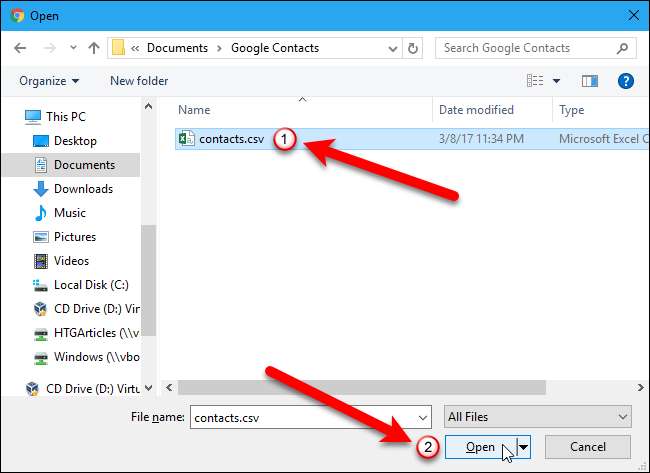Click the Desktop icon in sidebar
The height and width of the screenshot is (473, 650).
click(x=41, y=141)
